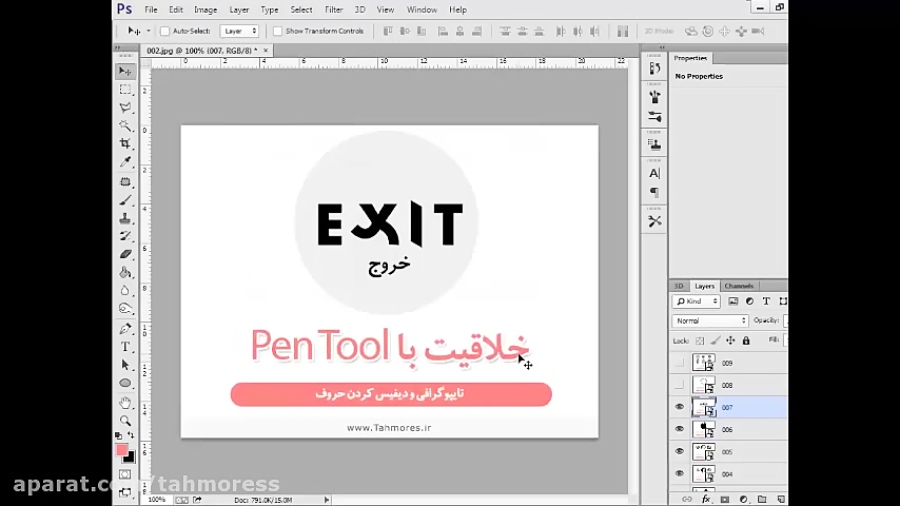
Task: Click the 100% zoom level field
Action: pyautogui.click(x=157, y=500)
